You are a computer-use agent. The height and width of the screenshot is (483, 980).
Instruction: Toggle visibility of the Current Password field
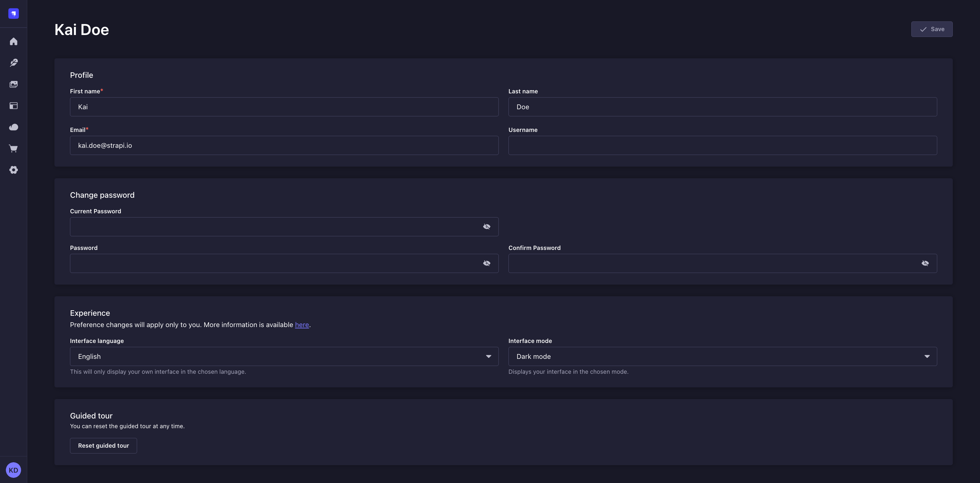click(487, 227)
